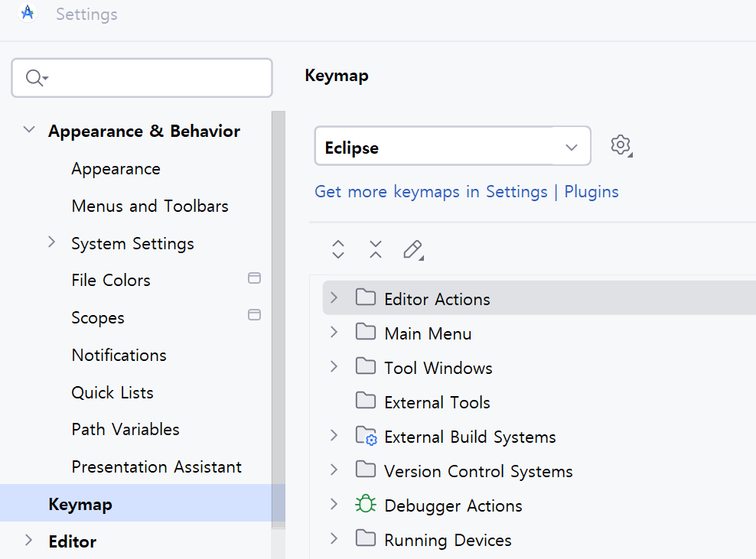Expand the Main Menu group
756x559 pixels.
point(334,332)
